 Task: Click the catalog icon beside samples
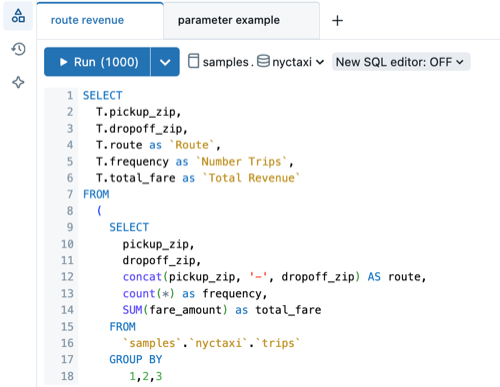point(193,61)
